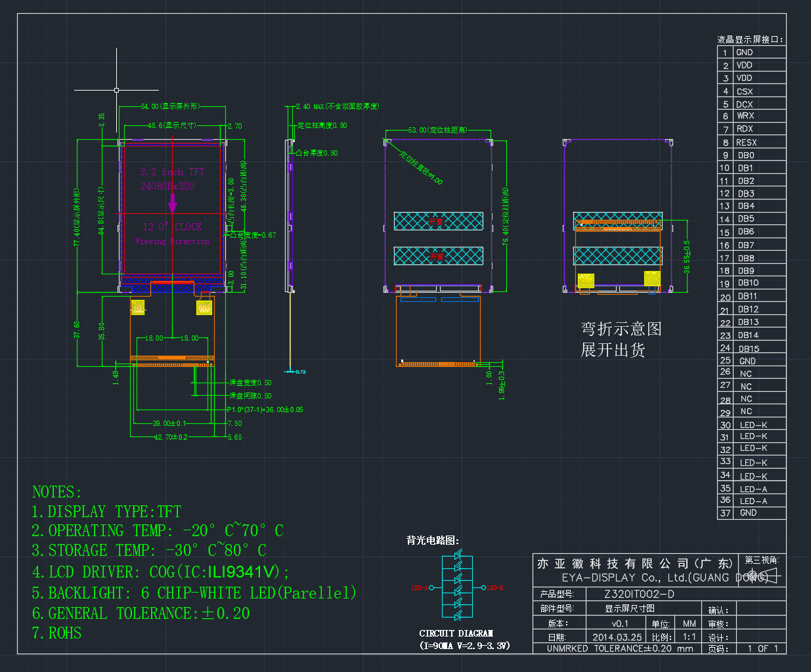811x672 pixels.
Task: Select the EYA-DISPLAY Co., Ltd. company name
Action: coord(665,577)
